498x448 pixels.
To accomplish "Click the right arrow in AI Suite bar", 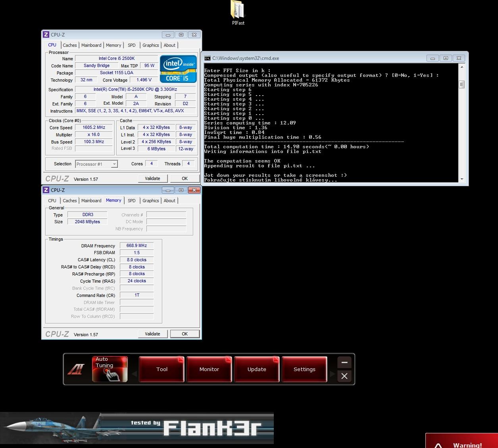I will (x=332, y=373).
